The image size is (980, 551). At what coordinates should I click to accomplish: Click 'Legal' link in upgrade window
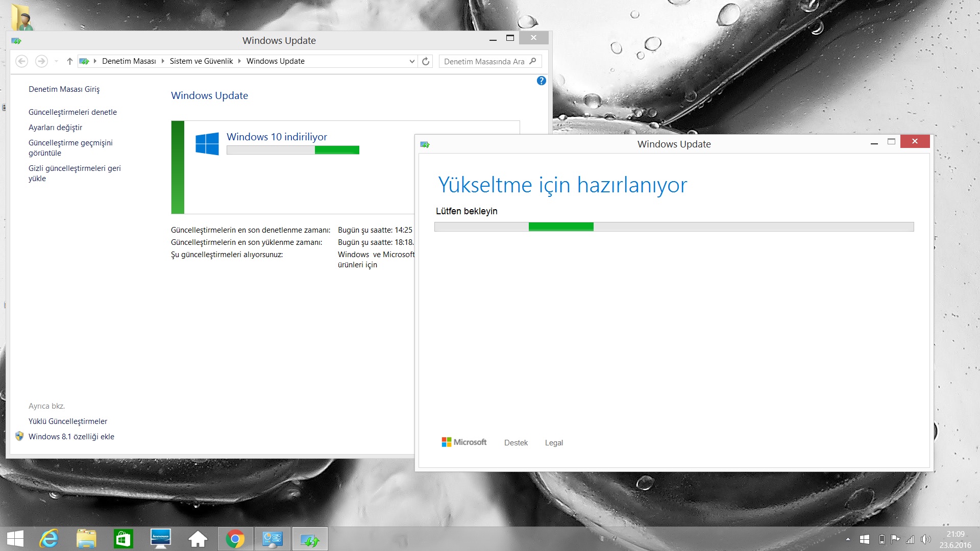pyautogui.click(x=554, y=443)
